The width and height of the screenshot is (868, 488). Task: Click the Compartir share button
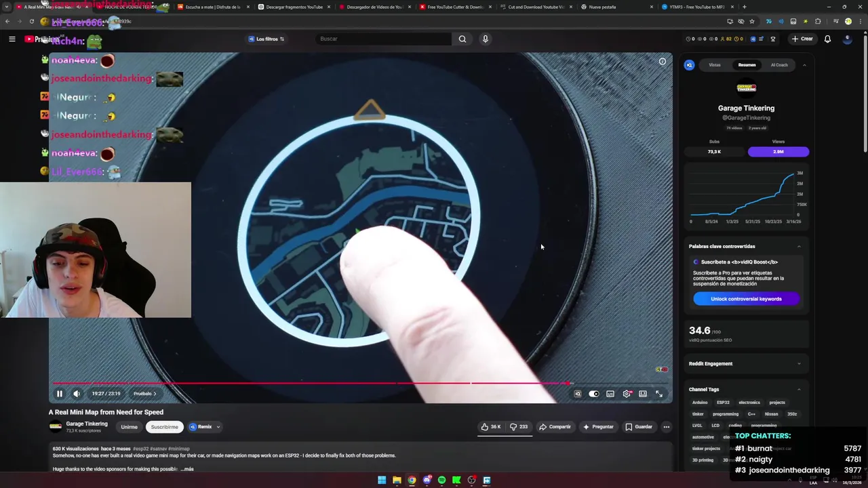click(x=555, y=427)
